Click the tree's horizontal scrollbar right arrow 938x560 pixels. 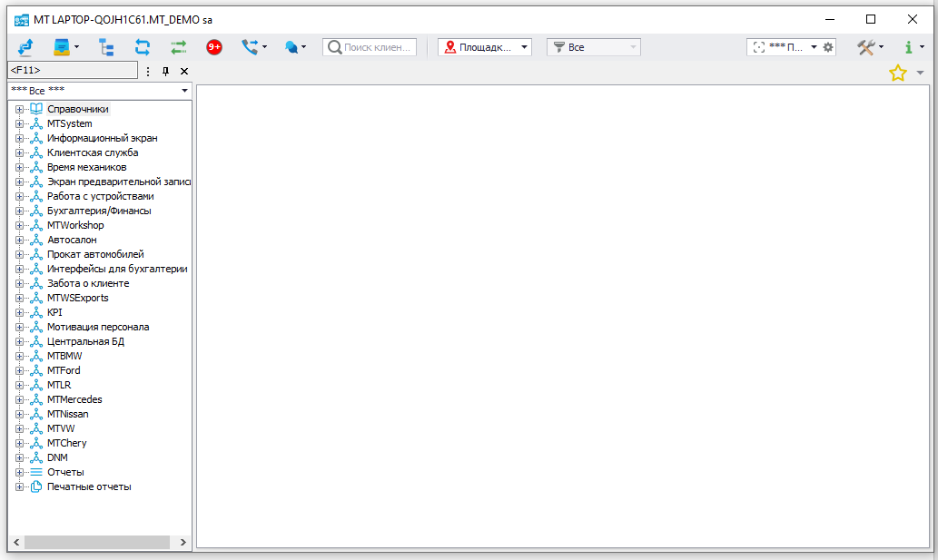(183, 542)
